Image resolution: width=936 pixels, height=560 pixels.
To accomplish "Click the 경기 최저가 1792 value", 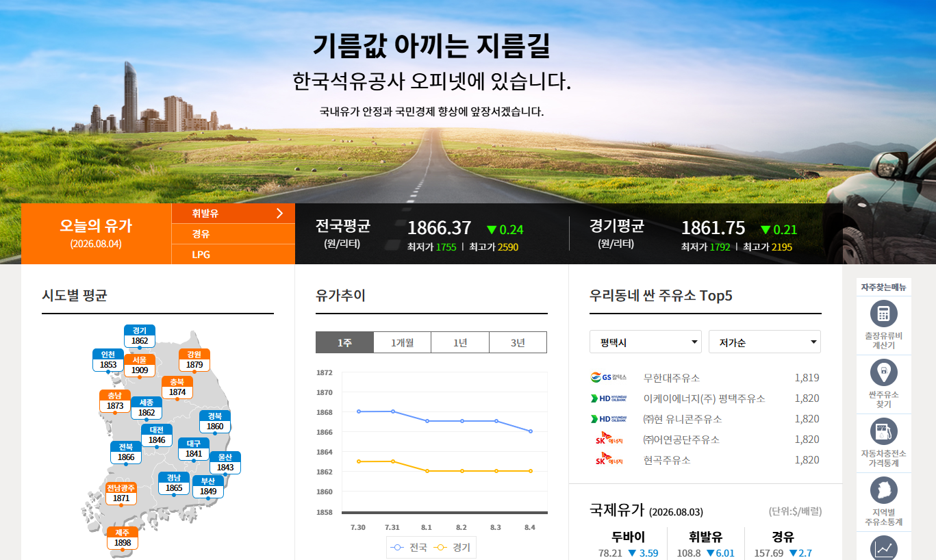I will [x=720, y=247].
